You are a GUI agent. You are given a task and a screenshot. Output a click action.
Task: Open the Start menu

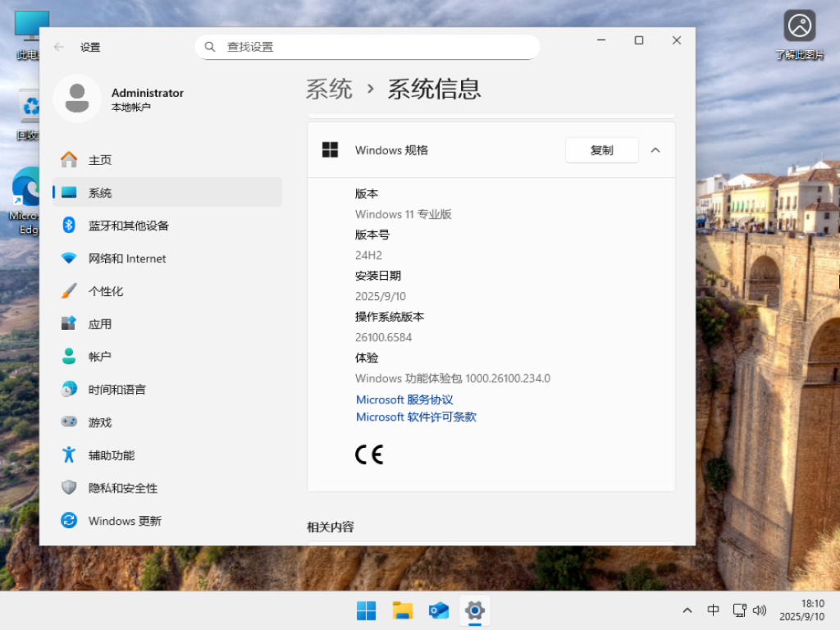coord(366,610)
